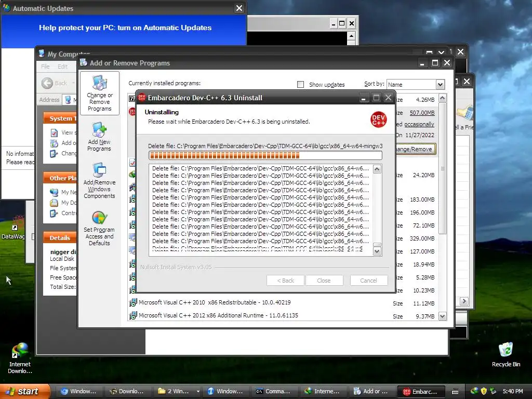Screen dimensions: 532x399
Task: Click the taskbar clock showing 5:40 PM
Action: [513, 391]
